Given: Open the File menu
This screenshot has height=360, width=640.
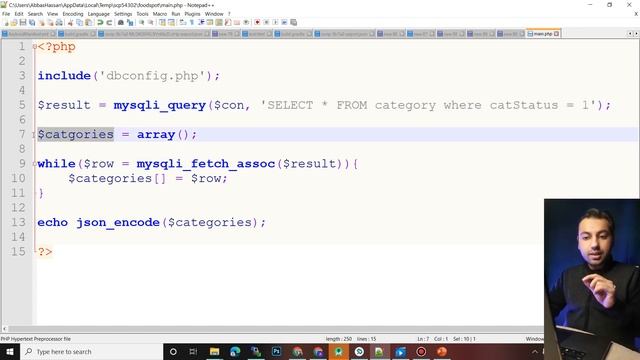Looking at the screenshot, I should pyautogui.click(x=6, y=14).
